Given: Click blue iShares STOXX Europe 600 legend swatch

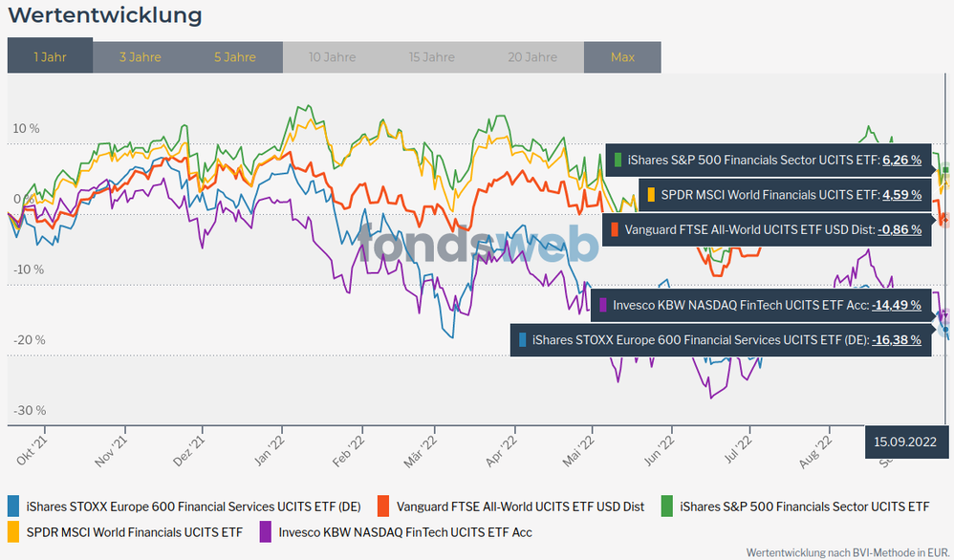Looking at the screenshot, I should tap(13, 506).
